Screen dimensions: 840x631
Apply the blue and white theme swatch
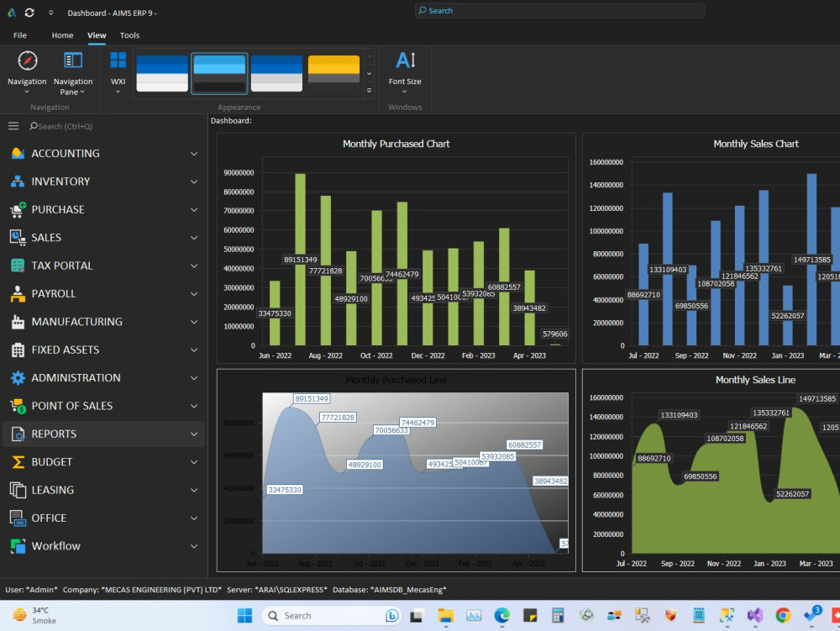tap(162, 73)
